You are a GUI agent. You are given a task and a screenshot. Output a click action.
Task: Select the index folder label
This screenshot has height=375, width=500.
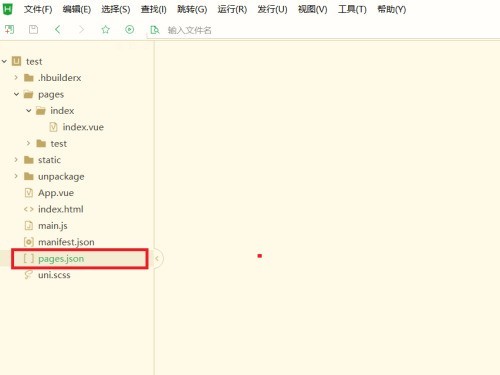(x=62, y=111)
